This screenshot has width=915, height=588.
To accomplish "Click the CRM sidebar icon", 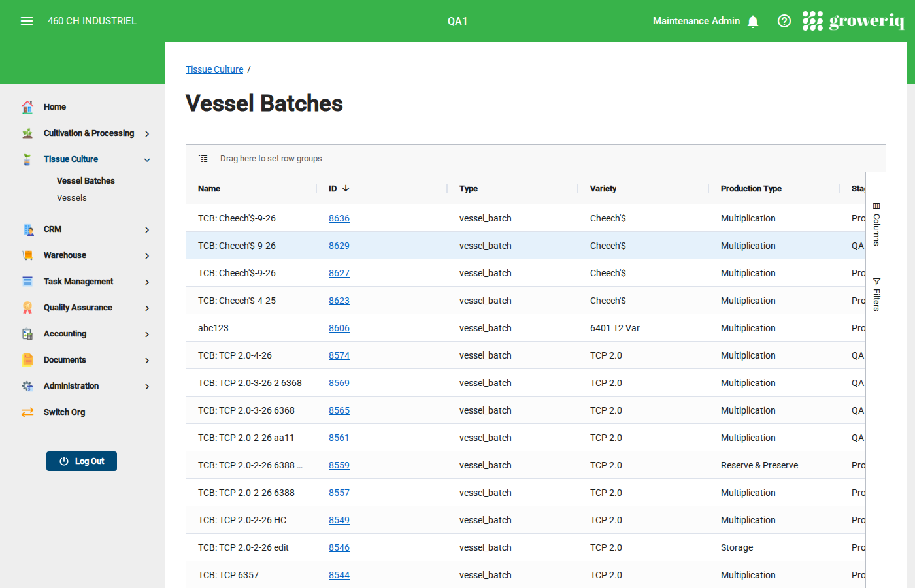I will pyautogui.click(x=27, y=229).
